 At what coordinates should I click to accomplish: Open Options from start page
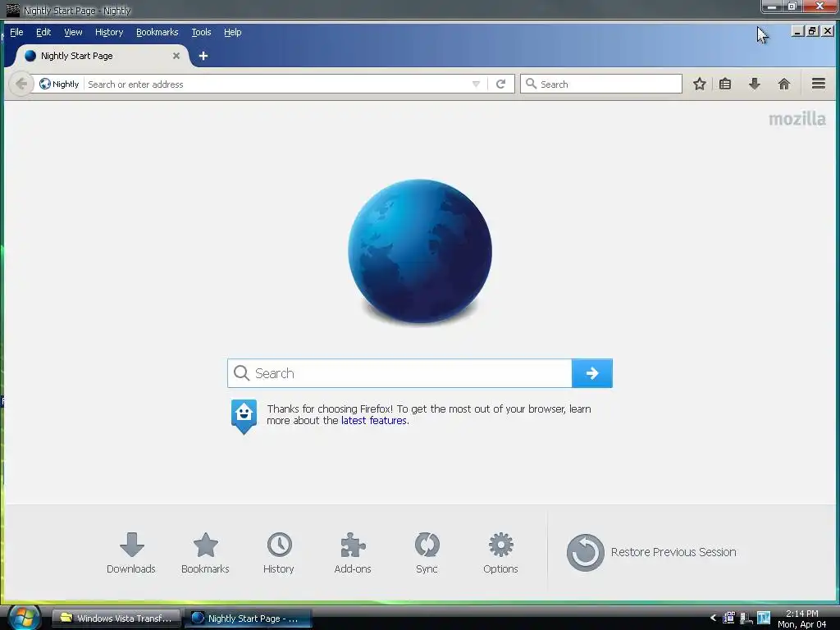point(500,553)
